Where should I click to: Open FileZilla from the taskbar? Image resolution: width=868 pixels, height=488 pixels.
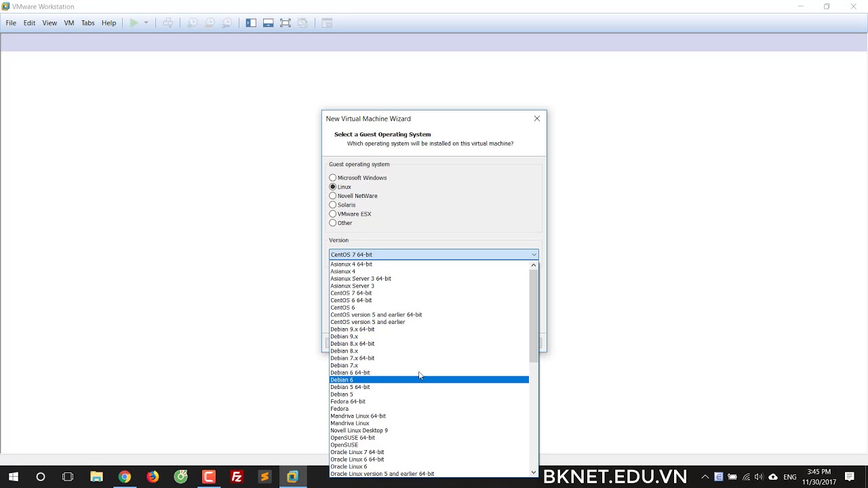pyautogui.click(x=237, y=477)
